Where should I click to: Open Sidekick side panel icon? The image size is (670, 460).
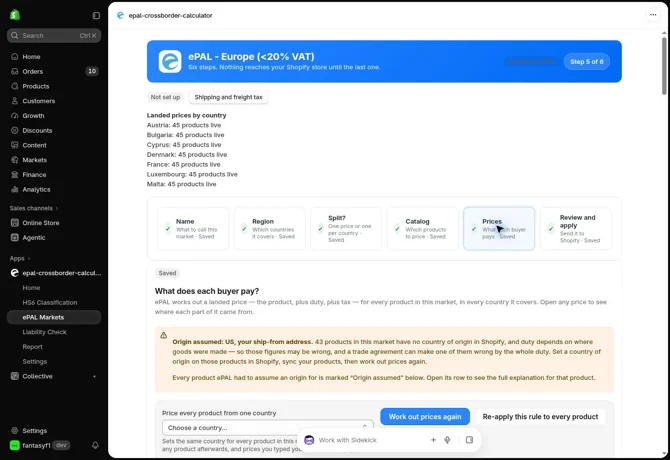(469, 440)
